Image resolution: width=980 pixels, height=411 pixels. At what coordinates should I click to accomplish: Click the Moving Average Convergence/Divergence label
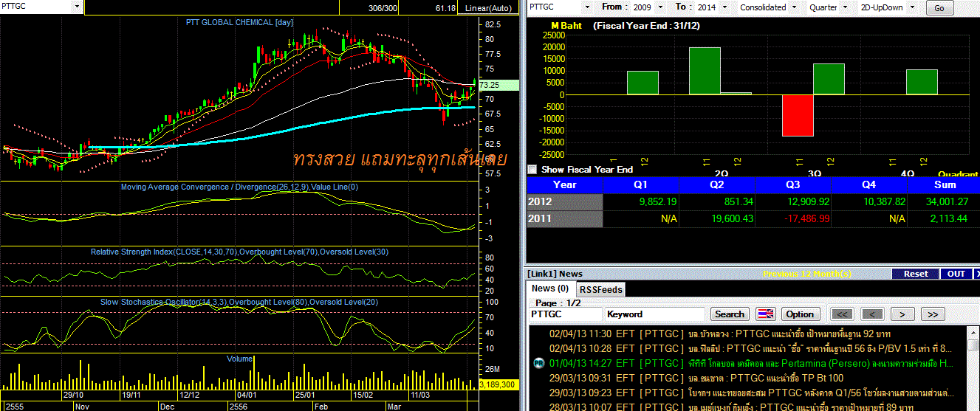point(239,187)
